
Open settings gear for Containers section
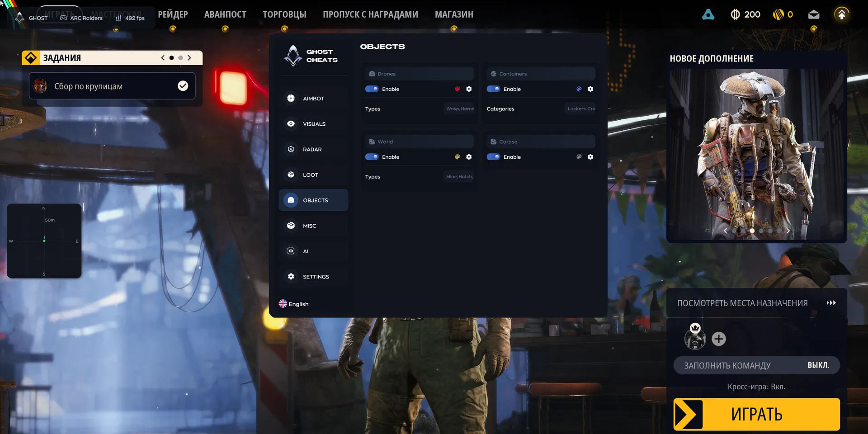coord(590,89)
